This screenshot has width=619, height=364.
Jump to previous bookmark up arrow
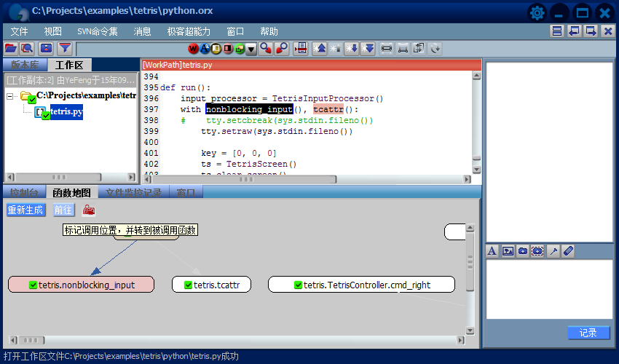pyautogui.click(x=320, y=49)
